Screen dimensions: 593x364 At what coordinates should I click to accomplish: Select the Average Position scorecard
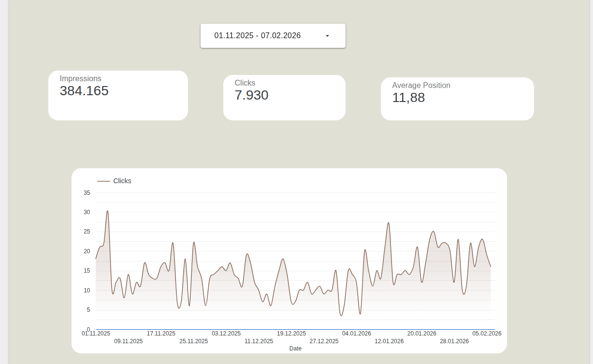(x=457, y=99)
